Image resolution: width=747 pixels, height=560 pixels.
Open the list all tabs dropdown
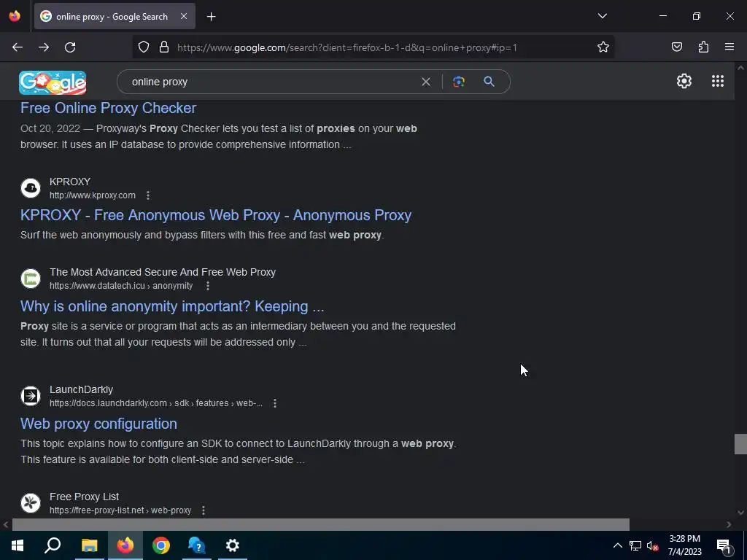602,16
